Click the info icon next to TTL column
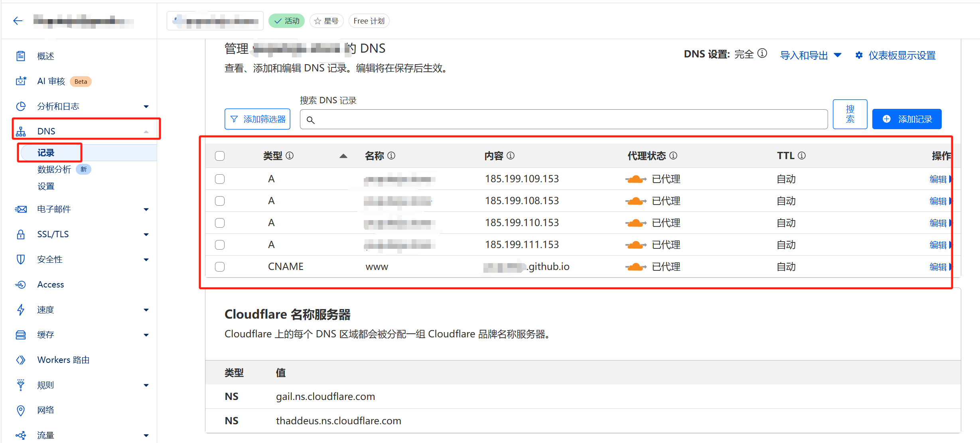The width and height of the screenshot is (980, 443). 802,156
